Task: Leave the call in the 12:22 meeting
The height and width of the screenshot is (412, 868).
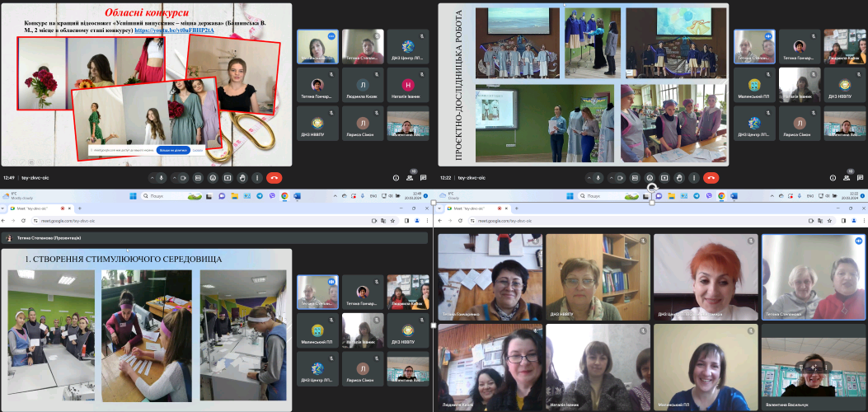Action: (711, 177)
